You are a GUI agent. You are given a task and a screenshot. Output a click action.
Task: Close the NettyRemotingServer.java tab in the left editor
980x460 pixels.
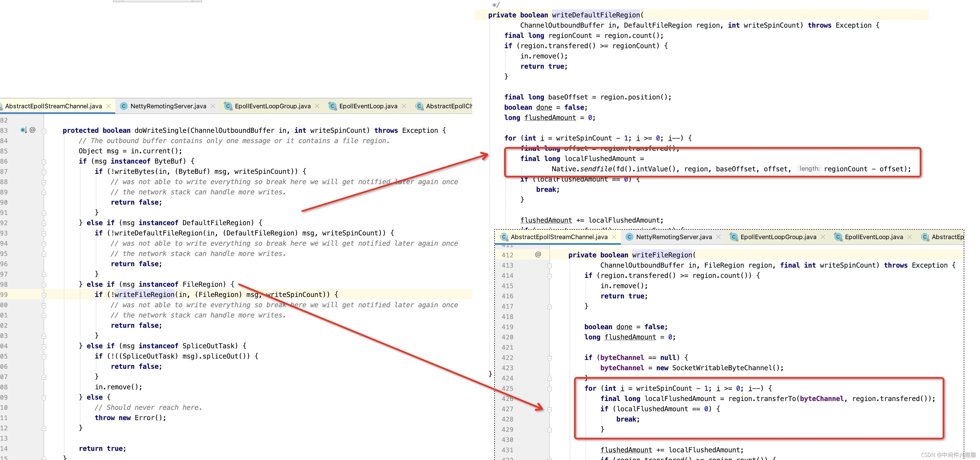(213, 106)
